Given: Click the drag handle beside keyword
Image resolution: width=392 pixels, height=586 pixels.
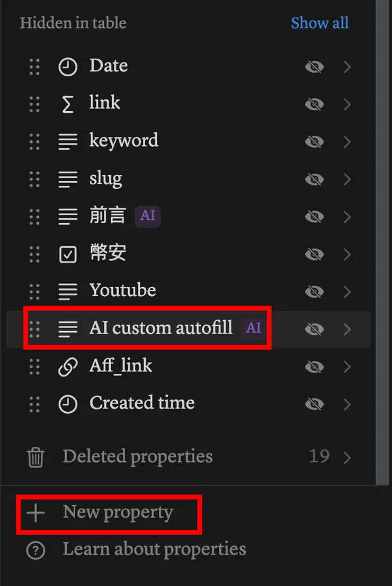Looking at the screenshot, I should point(34,142).
